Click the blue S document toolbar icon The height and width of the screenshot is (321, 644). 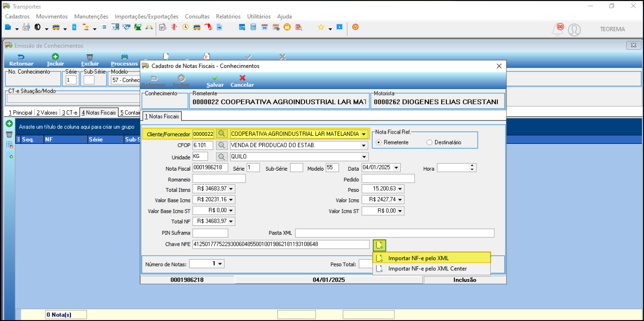(74, 27)
